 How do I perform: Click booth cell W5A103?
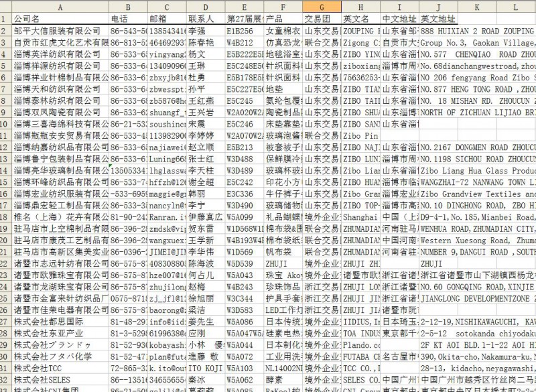245,368
